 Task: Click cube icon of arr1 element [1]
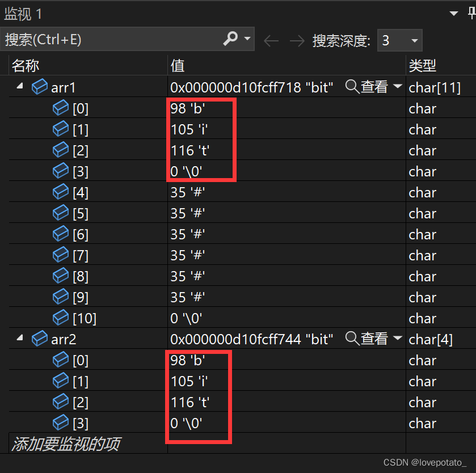[x=61, y=129]
